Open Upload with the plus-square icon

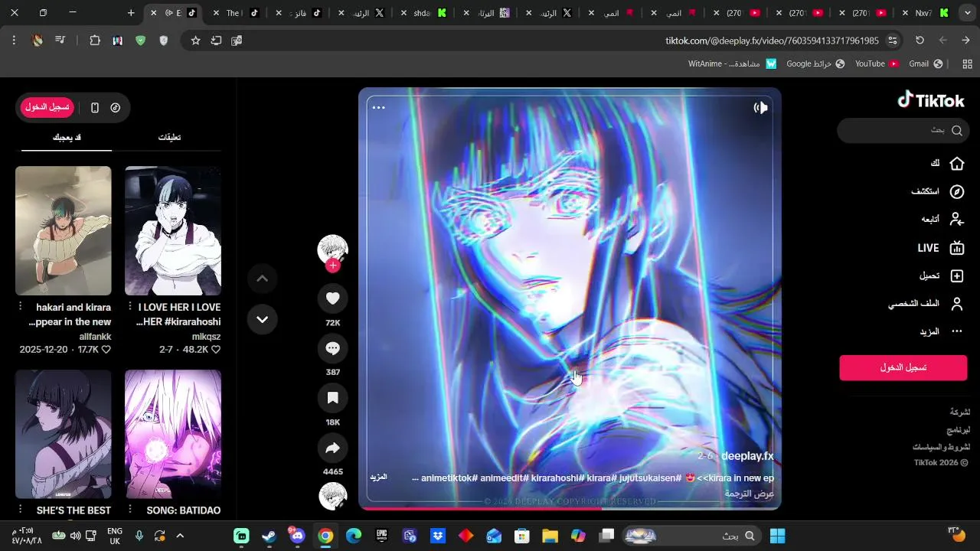point(956,275)
